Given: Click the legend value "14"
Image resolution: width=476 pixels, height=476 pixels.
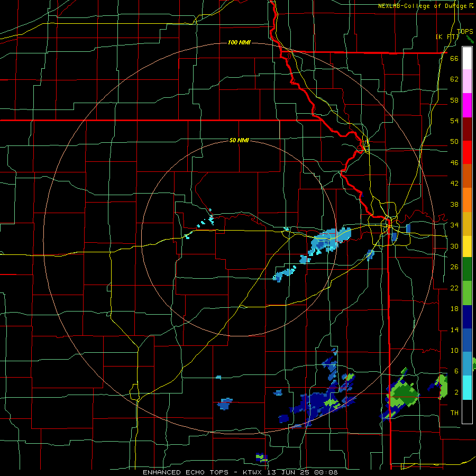Looking at the screenshot, I should point(454,329).
